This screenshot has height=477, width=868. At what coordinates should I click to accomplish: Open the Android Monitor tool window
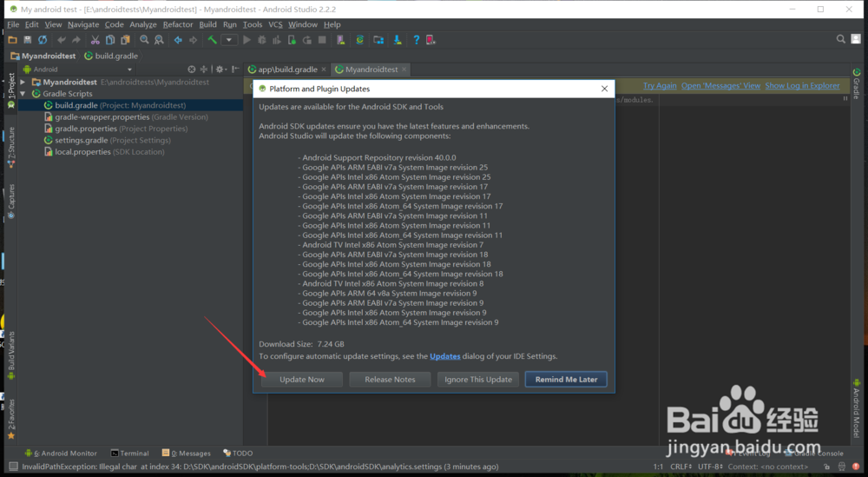61,454
